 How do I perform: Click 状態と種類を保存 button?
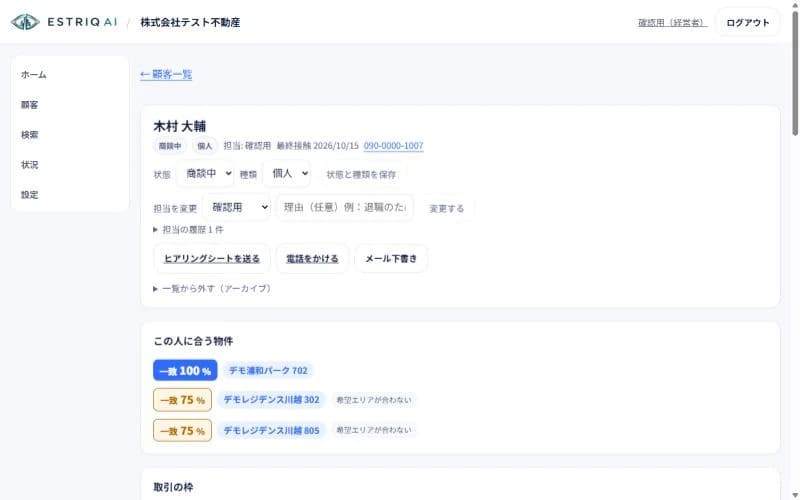(x=361, y=174)
